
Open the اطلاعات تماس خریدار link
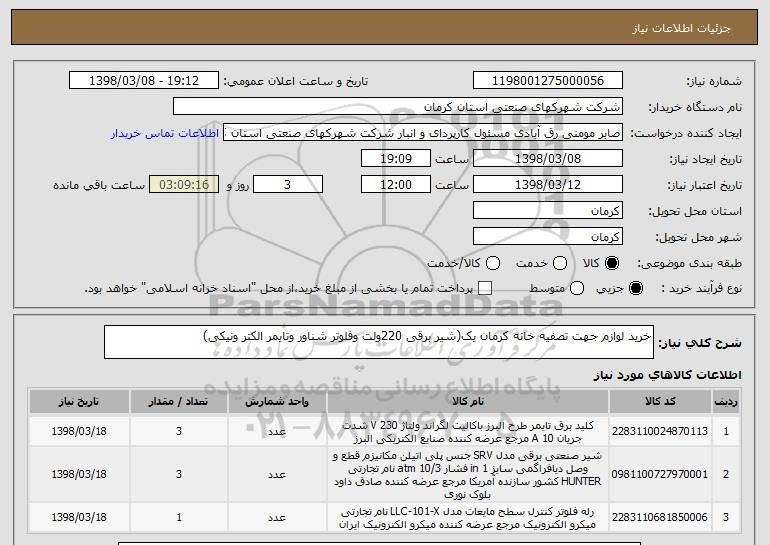tap(165, 134)
